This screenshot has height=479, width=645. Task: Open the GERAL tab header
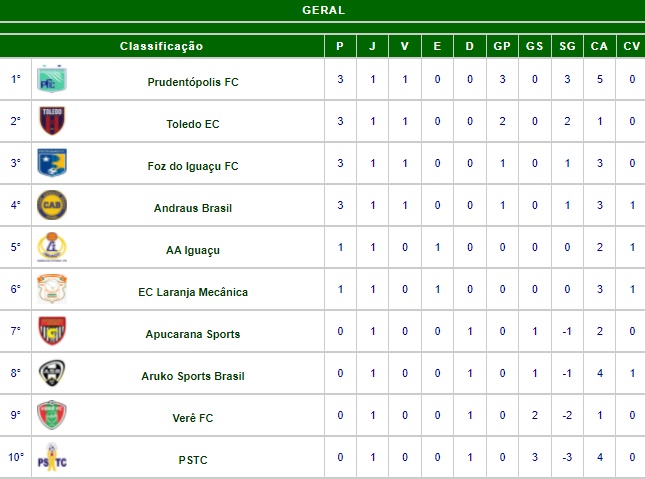pos(323,10)
